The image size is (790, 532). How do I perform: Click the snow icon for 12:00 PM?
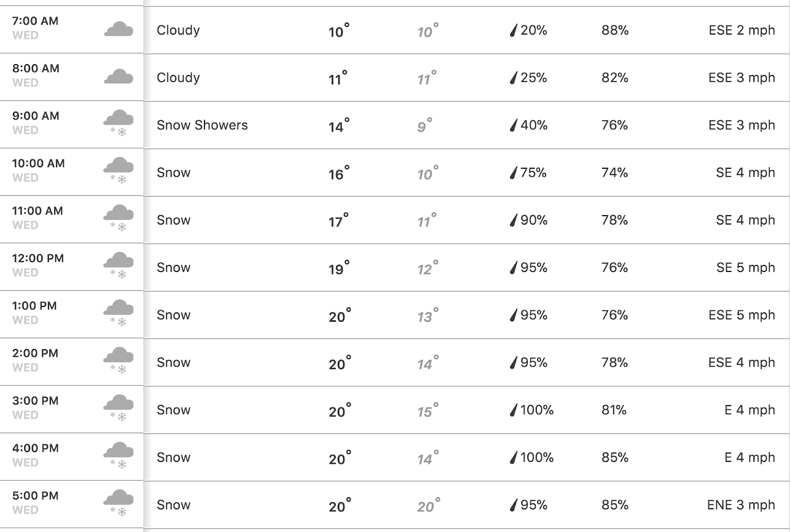coord(118,266)
